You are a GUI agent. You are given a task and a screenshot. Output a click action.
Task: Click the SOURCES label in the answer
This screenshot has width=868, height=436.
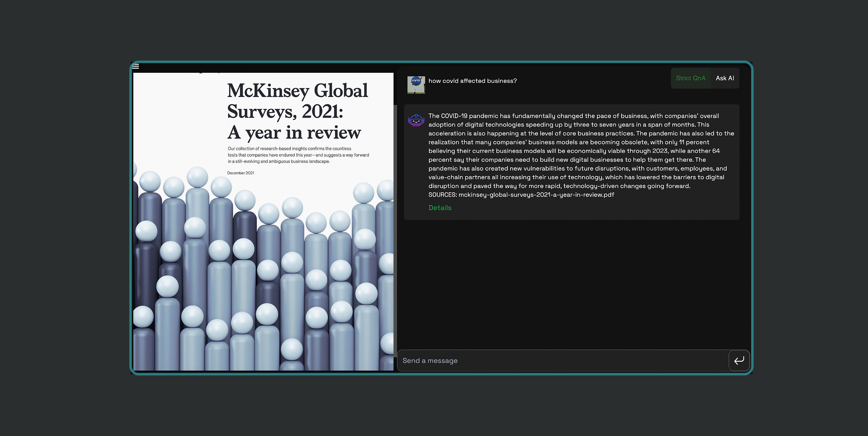442,195
